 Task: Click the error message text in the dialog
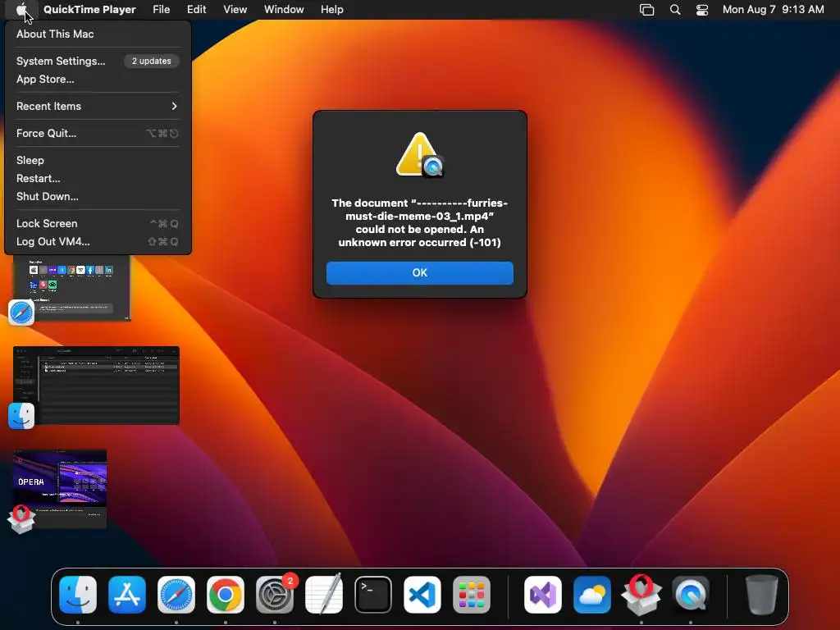tap(420, 223)
